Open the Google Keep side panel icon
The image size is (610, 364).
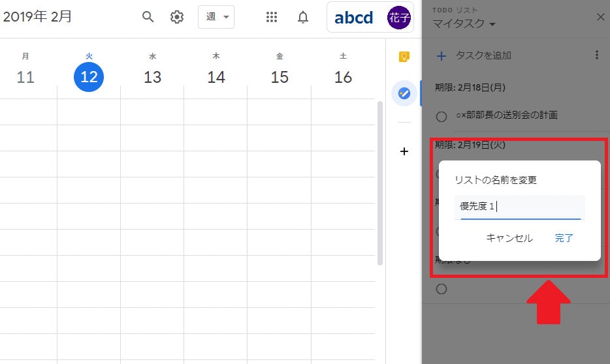(404, 57)
